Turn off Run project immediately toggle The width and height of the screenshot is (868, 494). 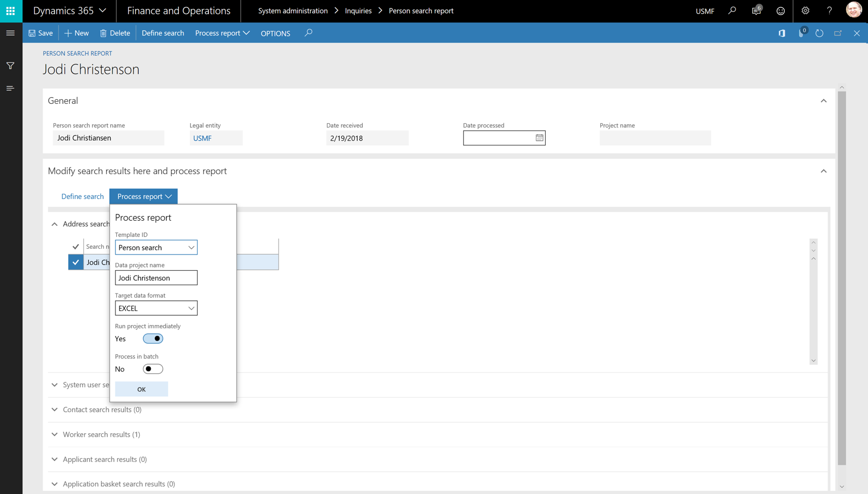pyautogui.click(x=153, y=339)
